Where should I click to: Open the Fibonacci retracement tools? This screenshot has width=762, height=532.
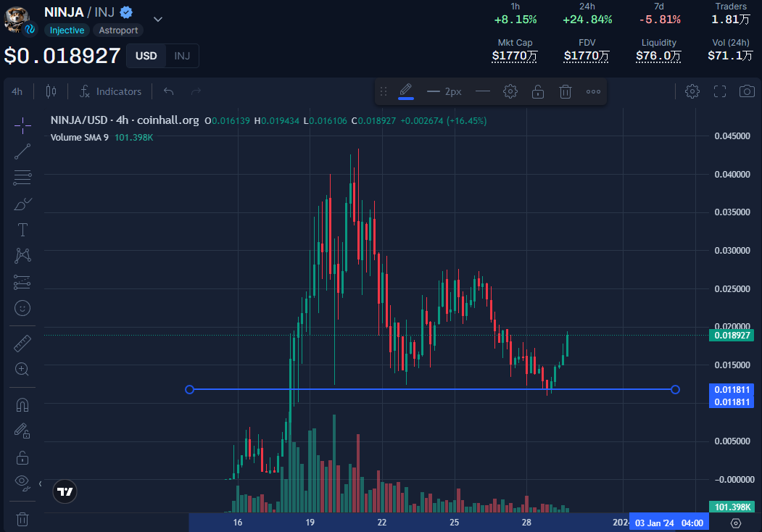[x=22, y=178]
